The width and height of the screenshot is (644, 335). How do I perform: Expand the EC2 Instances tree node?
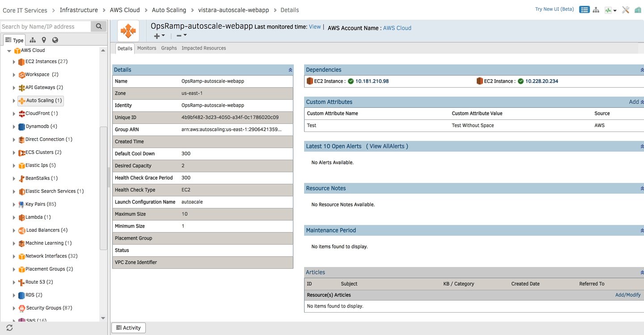coord(14,61)
